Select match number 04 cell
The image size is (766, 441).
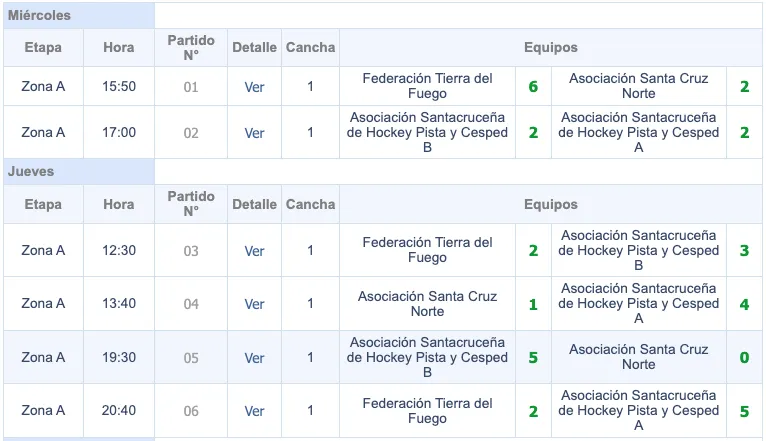191,304
